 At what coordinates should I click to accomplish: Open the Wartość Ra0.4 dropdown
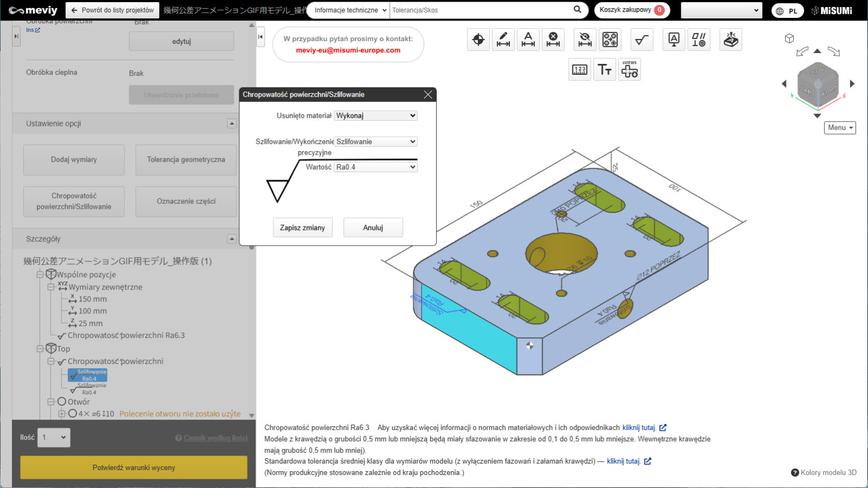(x=375, y=167)
